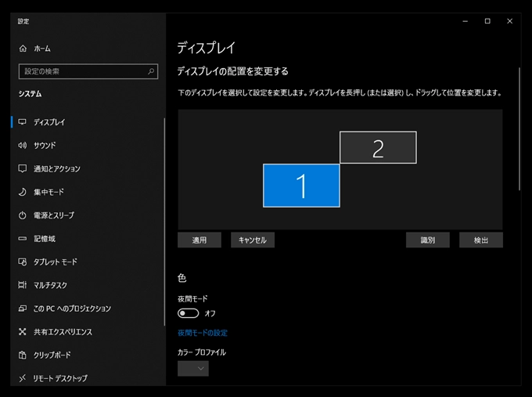The image size is (532, 397).
Task: Click the sidebar vertical scrollbar
Action: click(164, 222)
